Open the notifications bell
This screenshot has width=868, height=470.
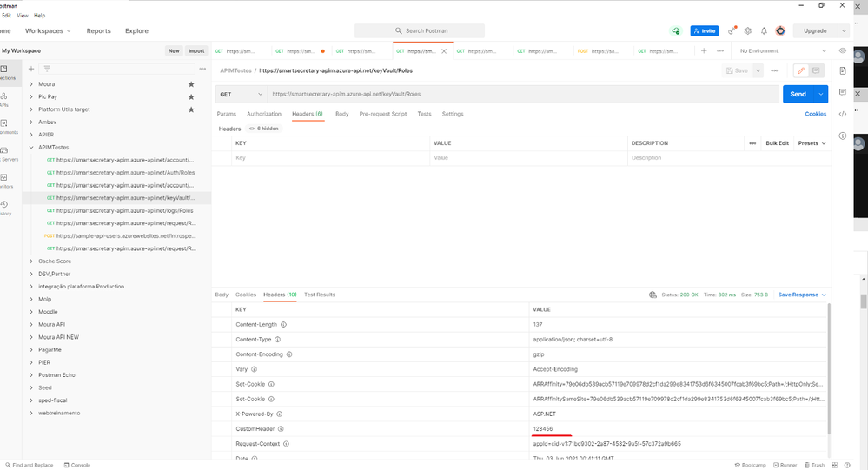point(764,31)
